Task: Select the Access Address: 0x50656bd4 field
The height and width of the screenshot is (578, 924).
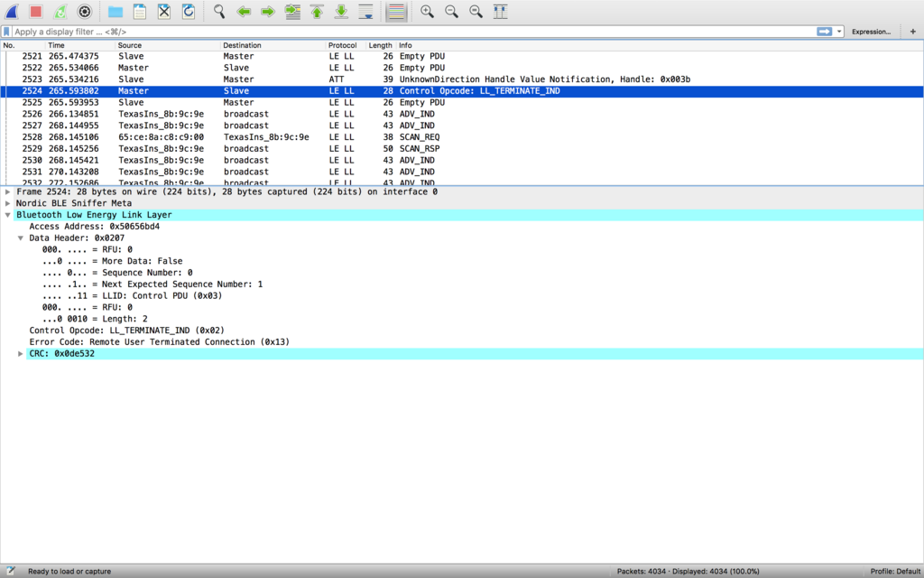Action: click(x=94, y=227)
